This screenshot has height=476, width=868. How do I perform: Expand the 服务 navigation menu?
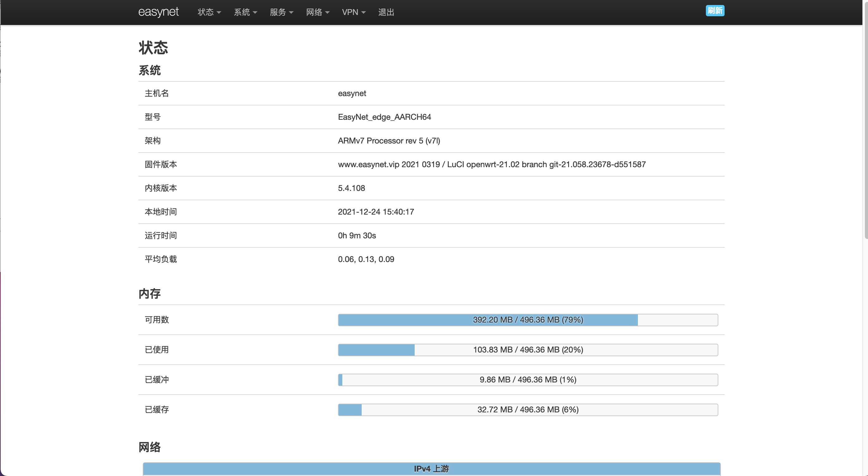[x=281, y=12]
